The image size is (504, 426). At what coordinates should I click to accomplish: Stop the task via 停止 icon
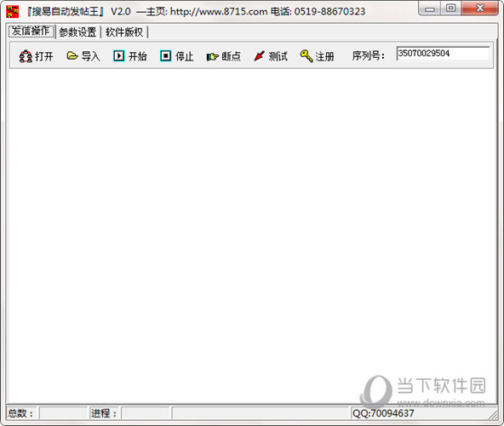tap(166, 56)
